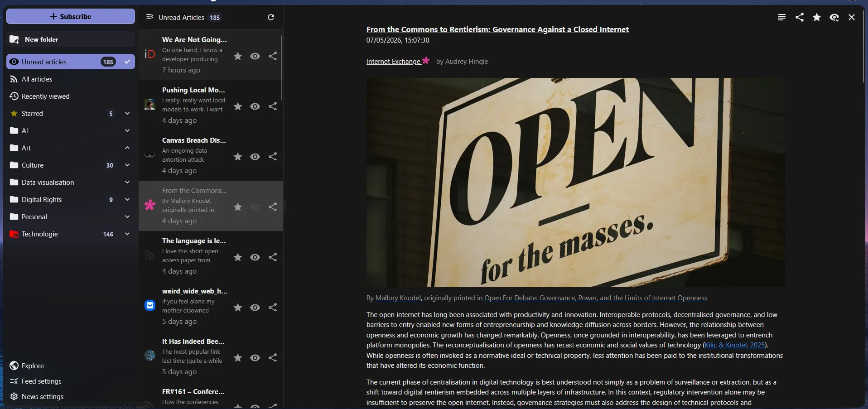This screenshot has width=868, height=409.
Task: Expand the Data visualisation folder
Action: 127,183
